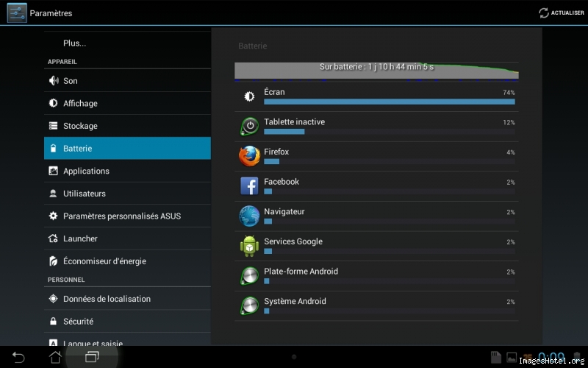Image resolution: width=588 pixels, height=368 pixels.
Task: Tap the Facebook app icon
Action: pyautogui.click(x=249, y=185)
